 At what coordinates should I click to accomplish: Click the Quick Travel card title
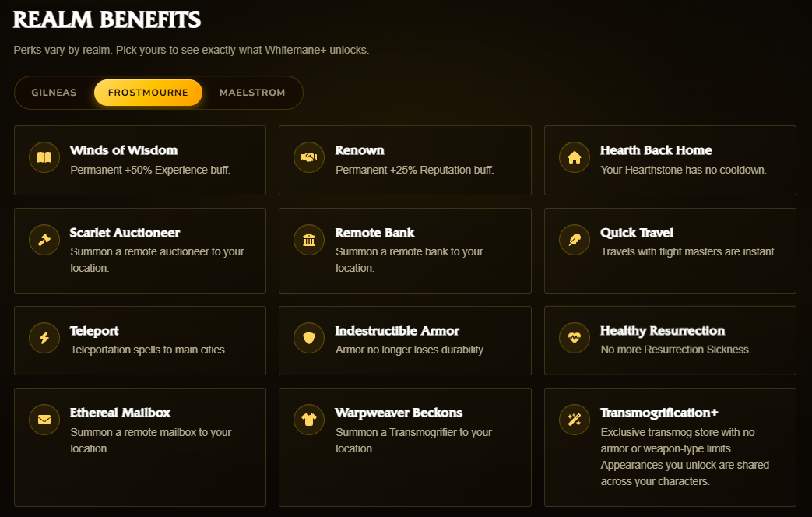click(637, 233)
